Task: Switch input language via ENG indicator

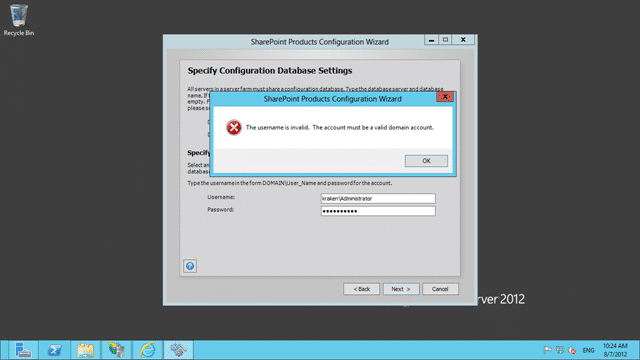Action: click(x=588, y=350)
